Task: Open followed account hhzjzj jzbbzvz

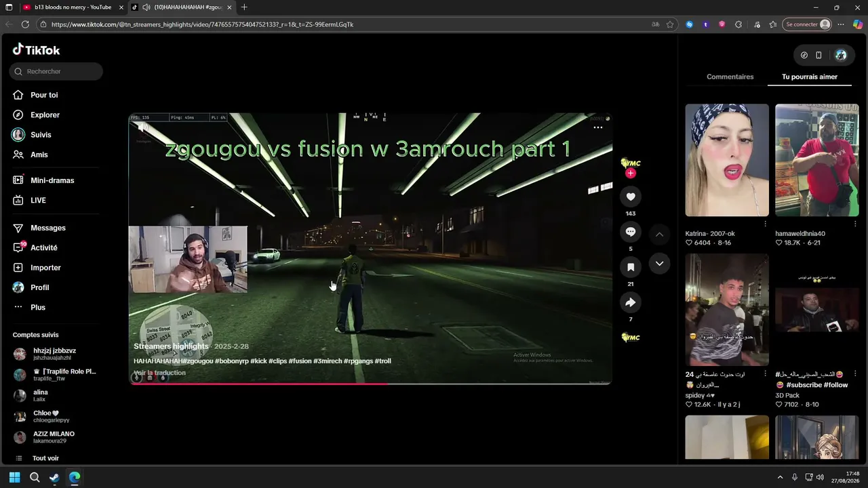Action: pos(56,354)
